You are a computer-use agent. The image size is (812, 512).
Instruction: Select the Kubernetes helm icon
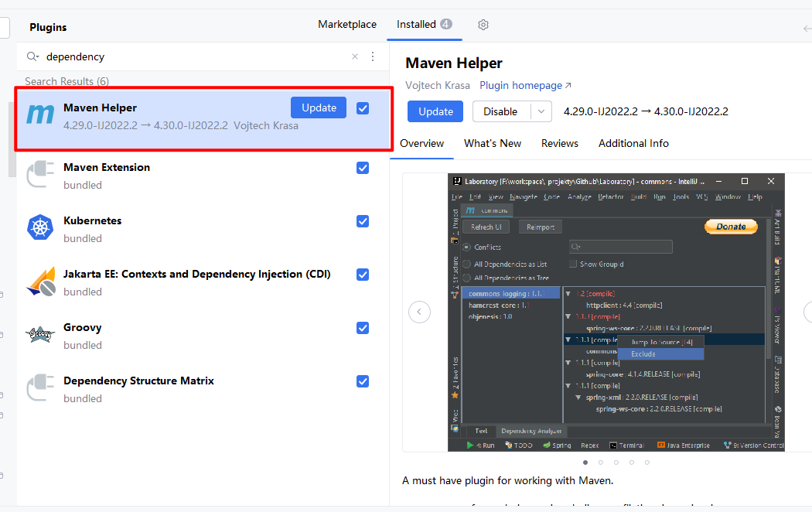[x=40, y=227]
